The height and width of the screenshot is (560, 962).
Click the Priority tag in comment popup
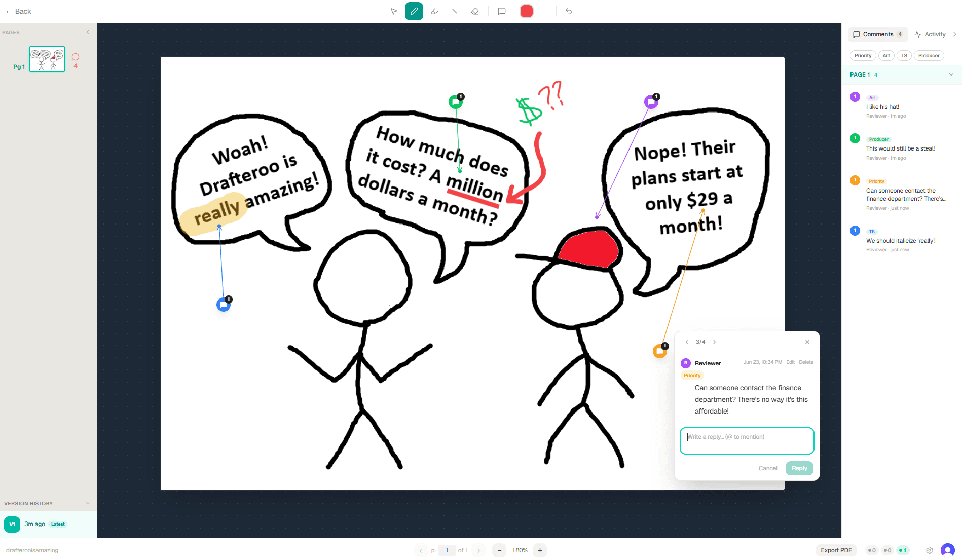click(692, 376)
